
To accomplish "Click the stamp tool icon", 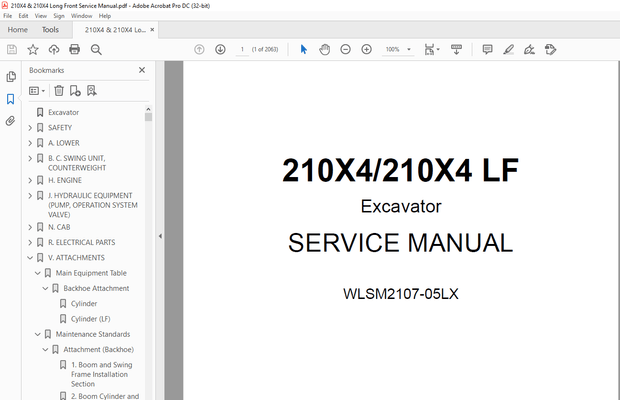I will (550, 49).
